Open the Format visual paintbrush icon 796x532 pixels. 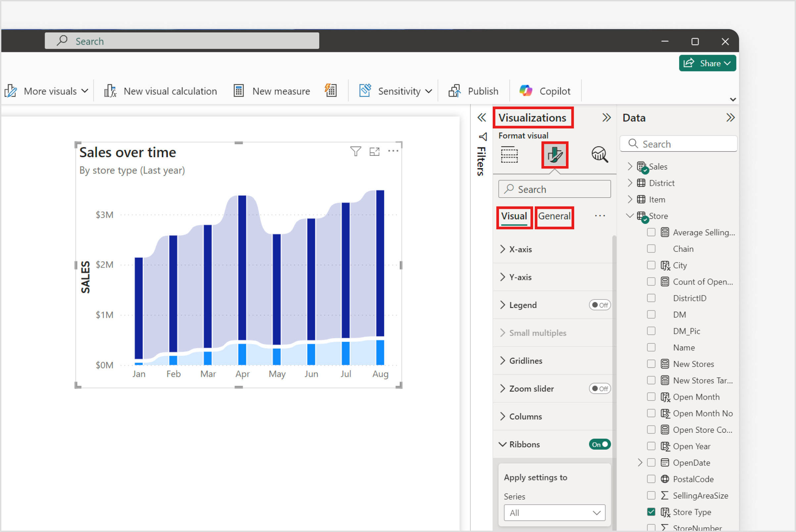554,155
